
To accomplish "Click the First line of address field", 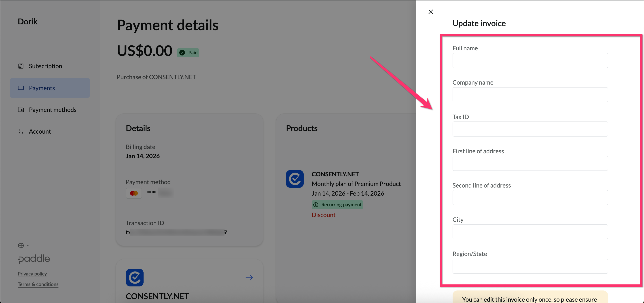I will coord(530,163).
